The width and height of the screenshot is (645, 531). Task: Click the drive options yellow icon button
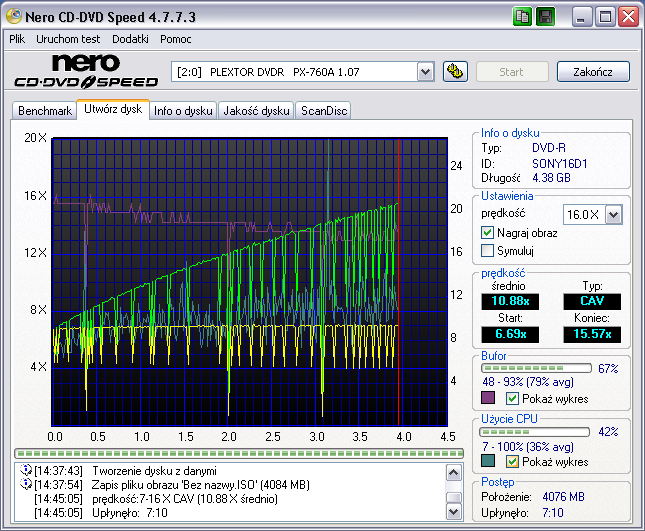pyautogui.click(x=455, y=72)
